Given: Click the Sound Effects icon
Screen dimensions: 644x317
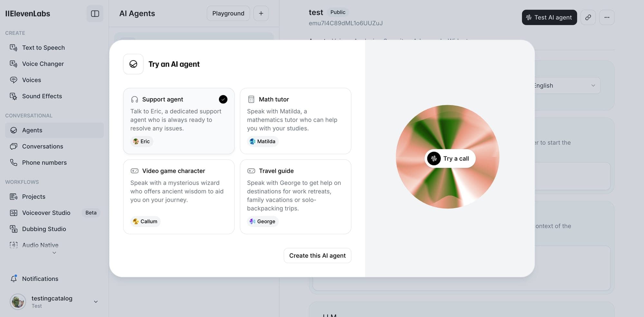Looking at the screenshot, I should click(x=13, y=96).
